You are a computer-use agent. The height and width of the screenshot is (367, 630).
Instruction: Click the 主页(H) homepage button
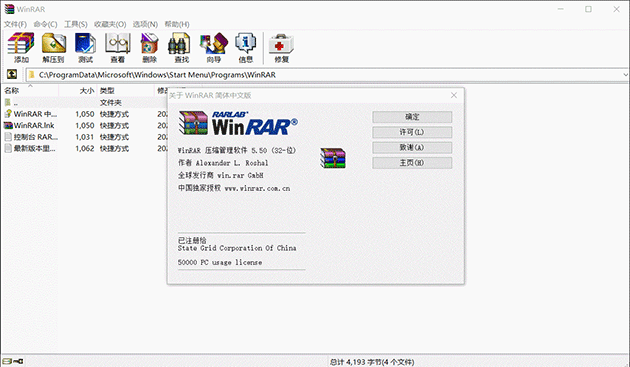[412, 163]
